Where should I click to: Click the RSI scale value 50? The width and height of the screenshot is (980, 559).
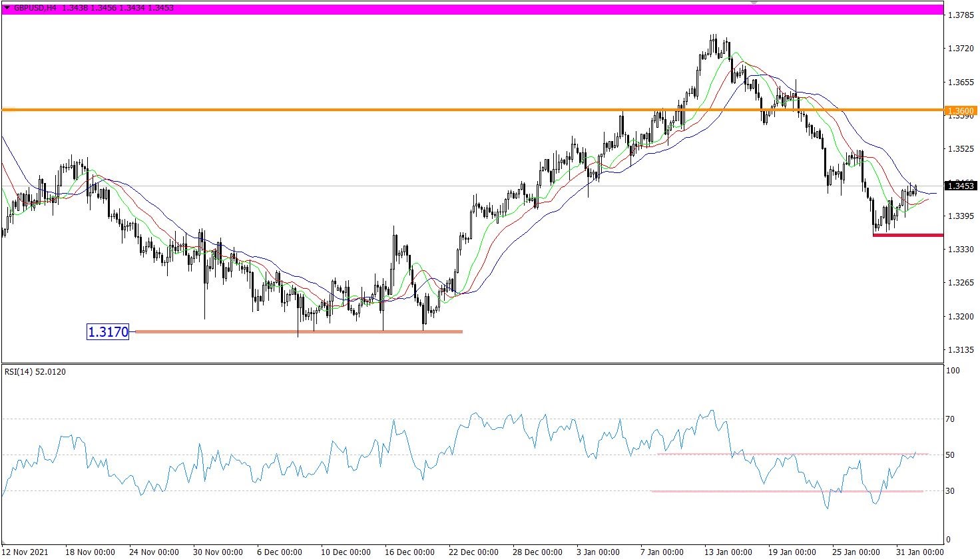click(950, 455)
